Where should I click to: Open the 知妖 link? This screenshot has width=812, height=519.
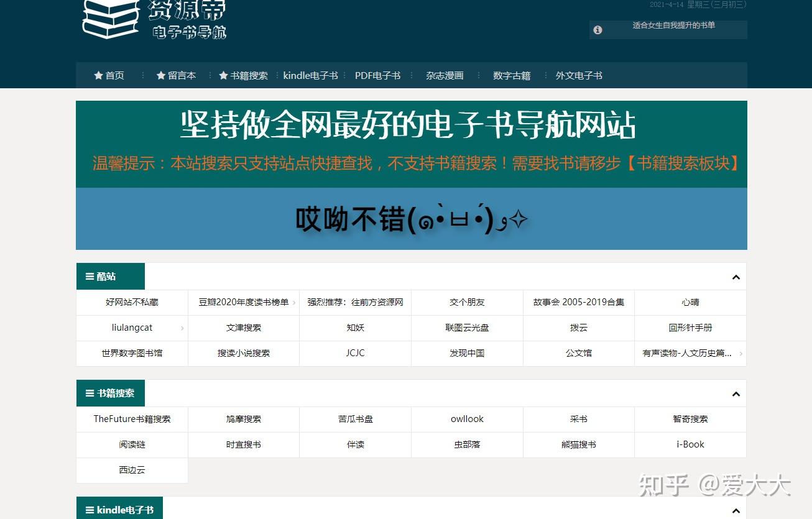355,328
